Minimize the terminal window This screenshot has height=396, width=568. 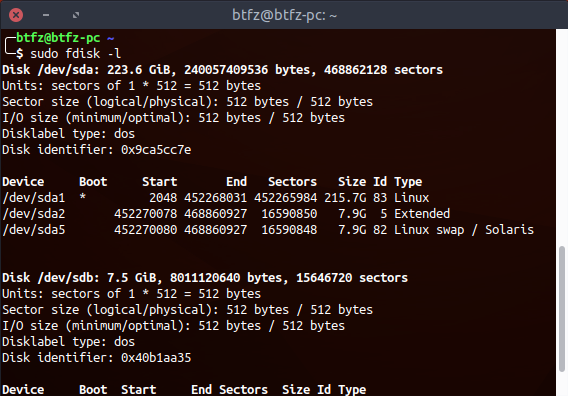click(x=46, y=15)
